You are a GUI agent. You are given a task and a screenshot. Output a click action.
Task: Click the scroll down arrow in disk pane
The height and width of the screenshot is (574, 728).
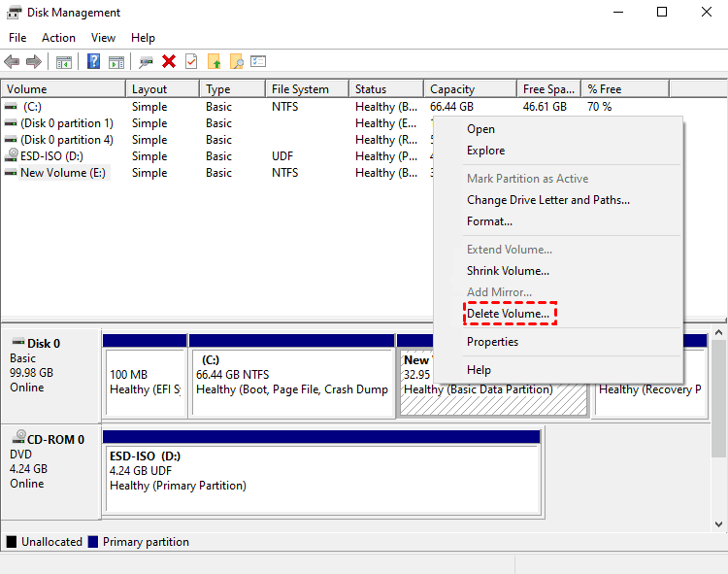[x=719, y=523]
